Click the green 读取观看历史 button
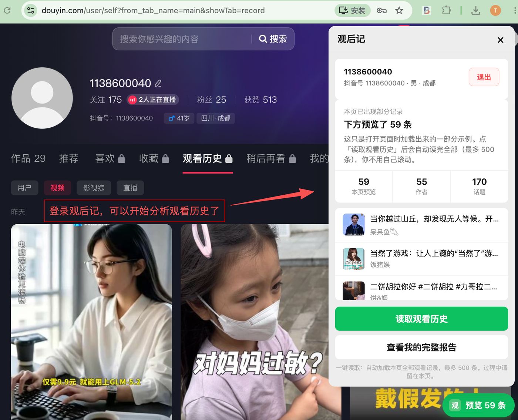This screenshot has width=518, height=420. (x=421, y=319)
